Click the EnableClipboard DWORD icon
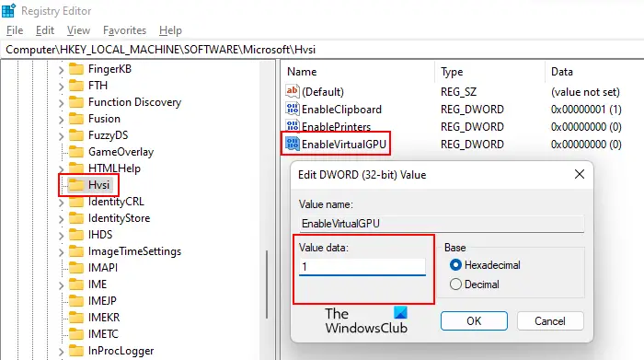 [292, 109]
